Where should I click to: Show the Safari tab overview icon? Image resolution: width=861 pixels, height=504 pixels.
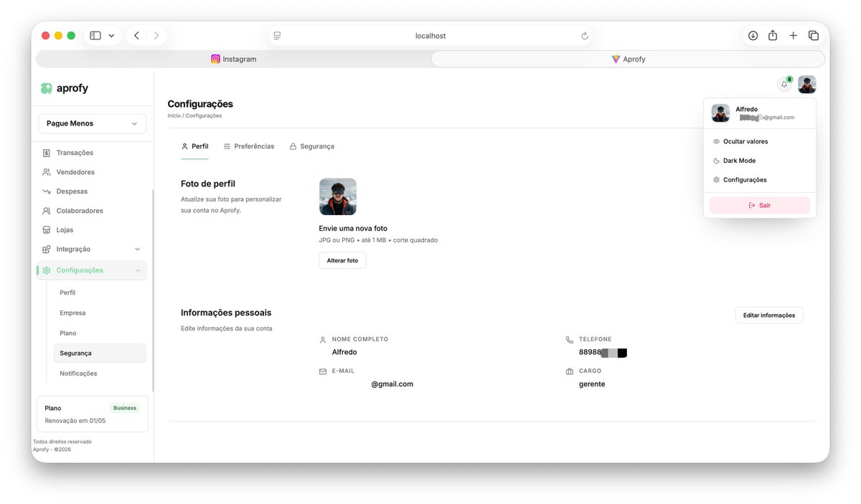tap(814, 35)
